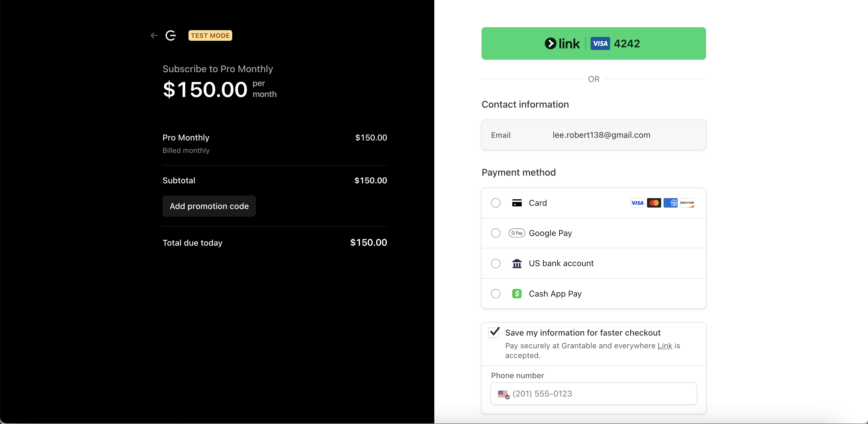Viewport: 868px width, 424px height.
Task: Select Google Pay as payment method
Action: click(x=495, y=233)
